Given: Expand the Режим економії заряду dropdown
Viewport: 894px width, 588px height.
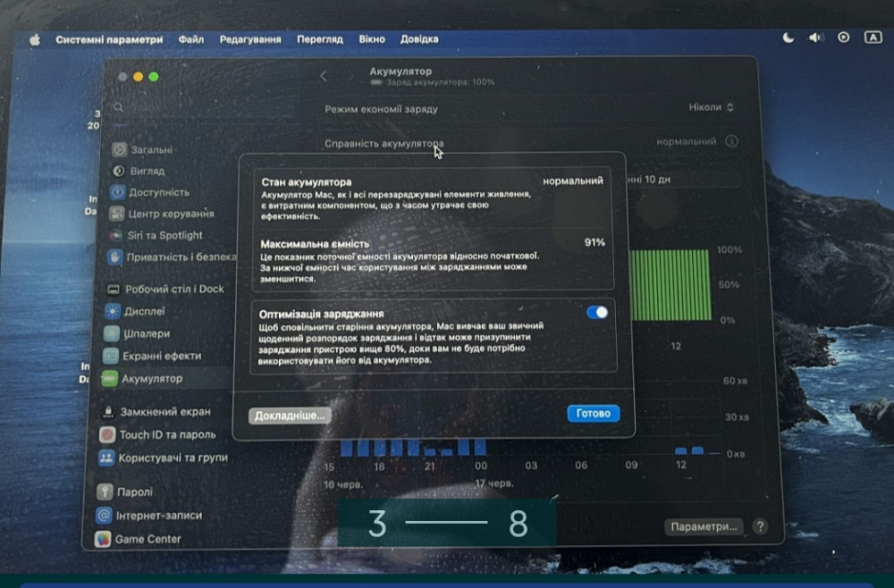Looking at the screenshot, I should (711, 107).
